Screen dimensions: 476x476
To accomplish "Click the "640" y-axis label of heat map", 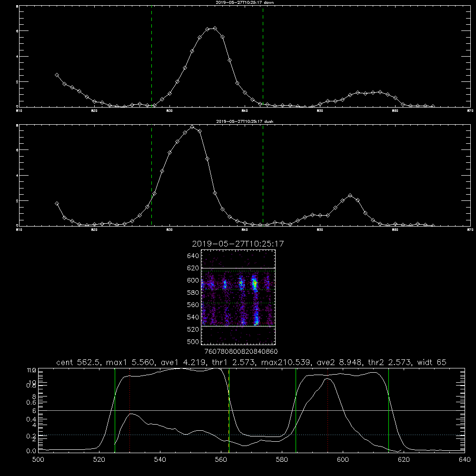I will [x=193, y=256].
